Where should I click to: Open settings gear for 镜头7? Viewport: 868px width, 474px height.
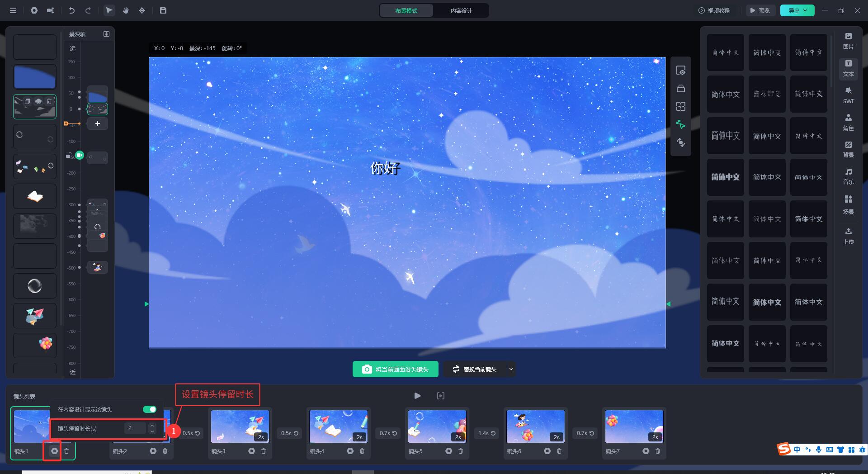click(x=646, y=451)
